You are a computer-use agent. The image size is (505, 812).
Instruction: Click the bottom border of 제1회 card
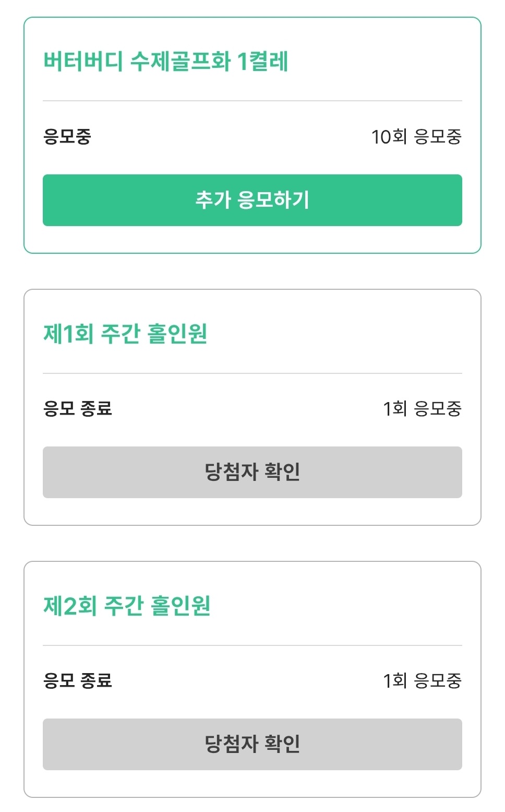252,525
